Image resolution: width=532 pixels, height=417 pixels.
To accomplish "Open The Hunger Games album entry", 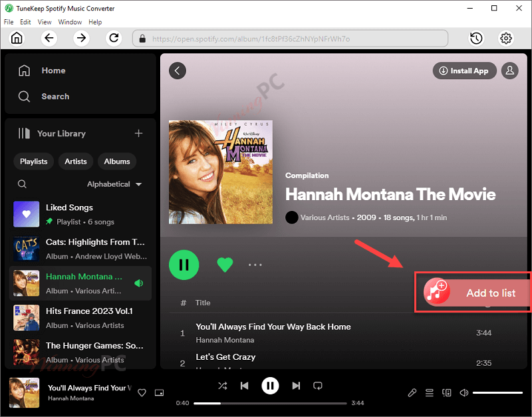I will (80, 352).
